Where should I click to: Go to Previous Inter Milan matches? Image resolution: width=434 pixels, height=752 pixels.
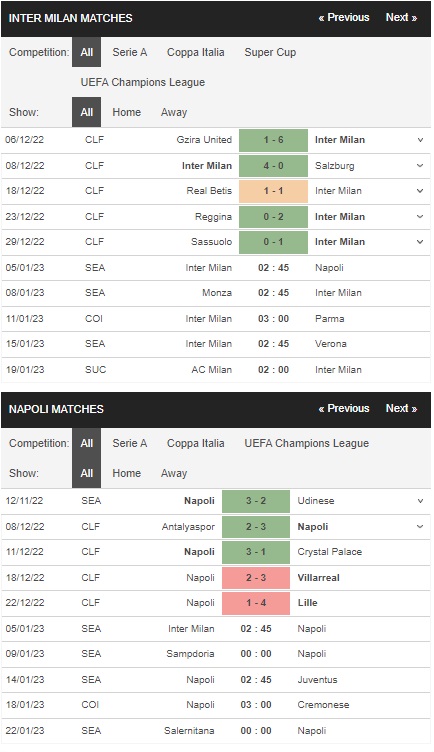[344, 17]
